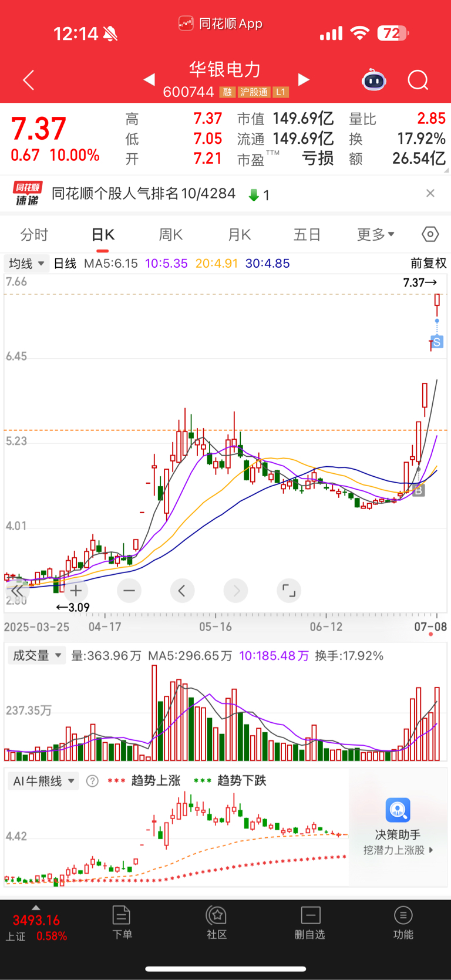
Task: Switch to the 周K tab
Action: pyautogui.click(x=171, y=235)
